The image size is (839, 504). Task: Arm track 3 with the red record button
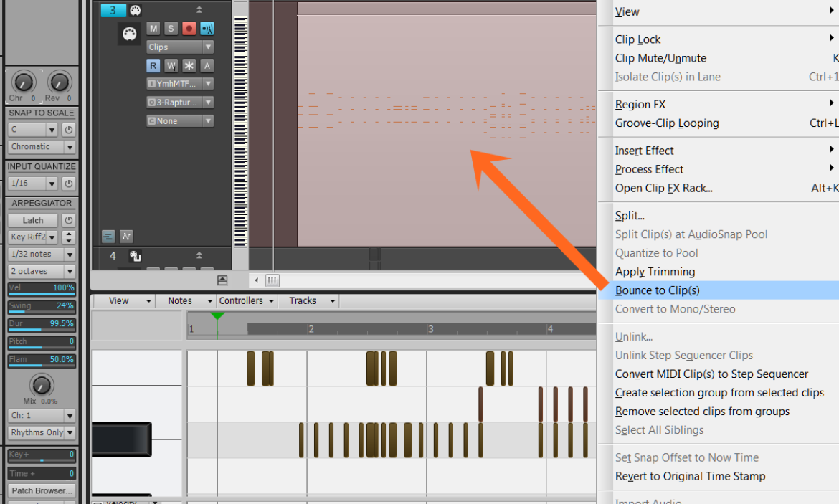click(189, 29)
